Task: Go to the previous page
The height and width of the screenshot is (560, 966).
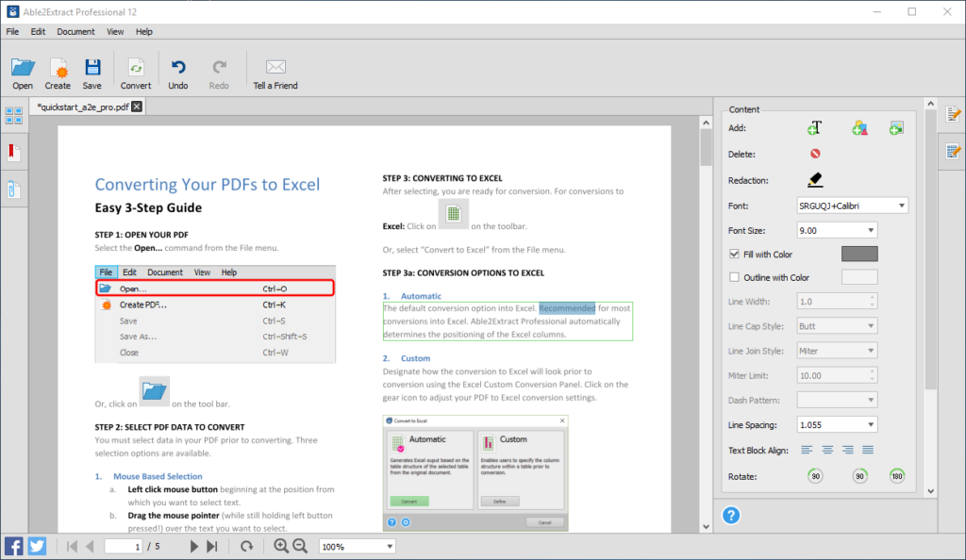Action: pos(90,547)
